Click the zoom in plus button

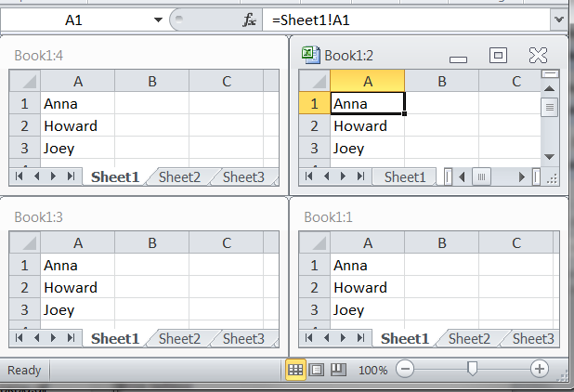pyautogui.click(x=540, y=370)
